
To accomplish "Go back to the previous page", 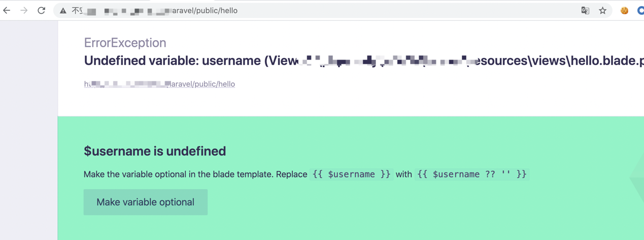I will coord(7,11).
